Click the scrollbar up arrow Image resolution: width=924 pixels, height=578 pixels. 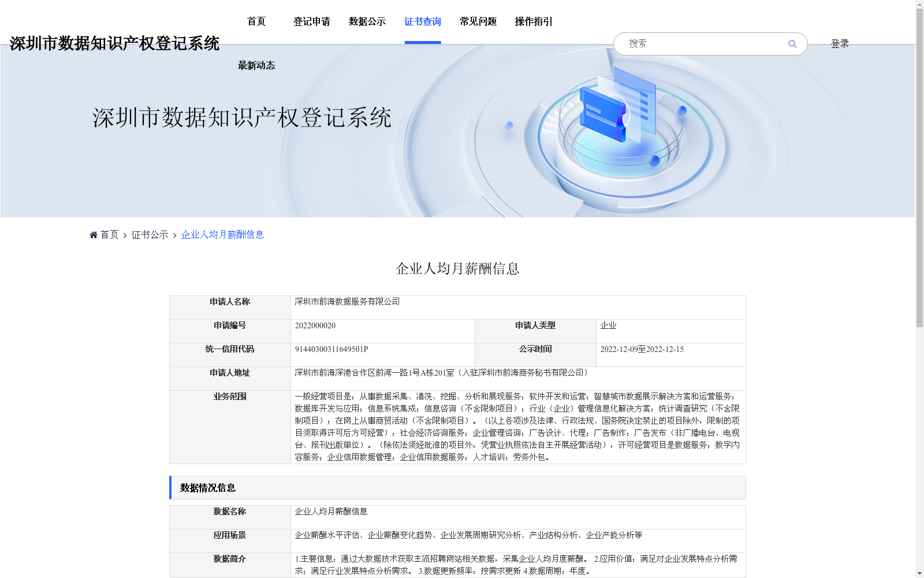pos(919,3)
